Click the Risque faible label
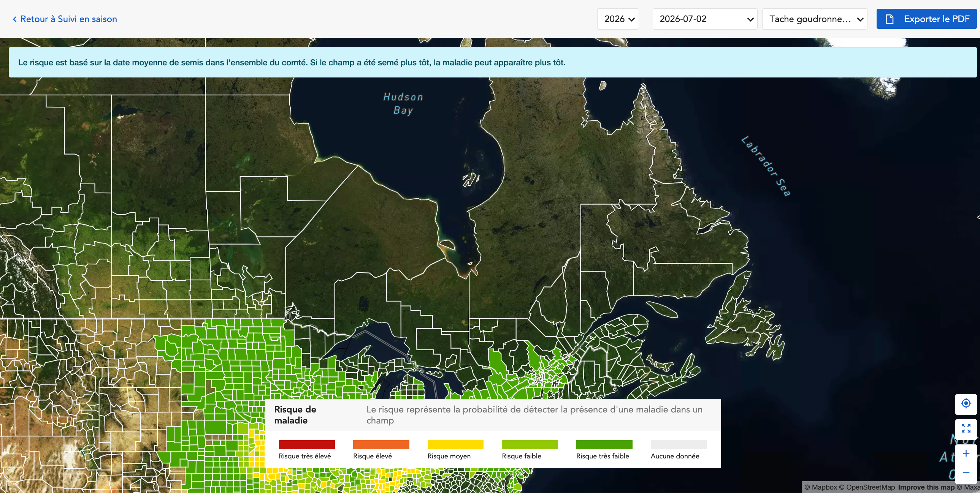 [521, 456]
